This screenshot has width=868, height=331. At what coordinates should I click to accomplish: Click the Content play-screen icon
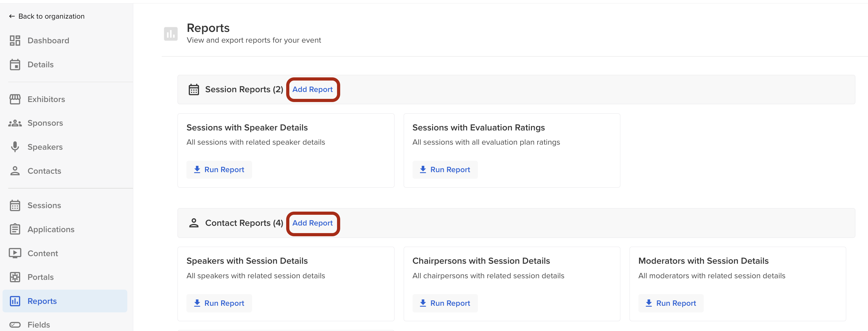[15, 253]
